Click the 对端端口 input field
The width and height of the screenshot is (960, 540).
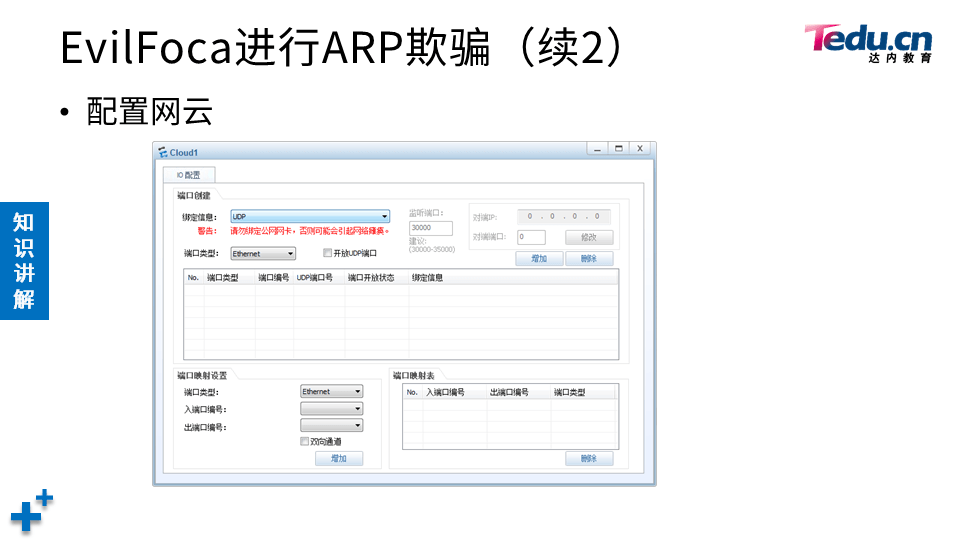pyautogui.click(x=531, y=237)
